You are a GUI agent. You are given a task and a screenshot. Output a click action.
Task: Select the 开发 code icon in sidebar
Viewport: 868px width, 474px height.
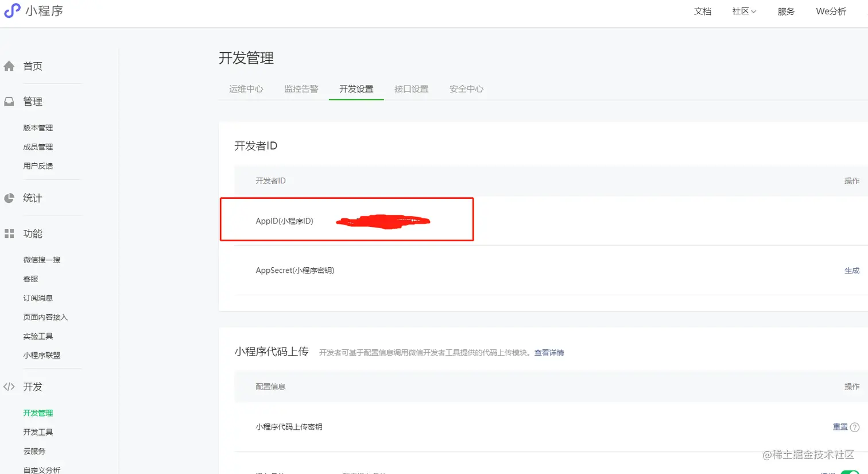tap(9, 387)
